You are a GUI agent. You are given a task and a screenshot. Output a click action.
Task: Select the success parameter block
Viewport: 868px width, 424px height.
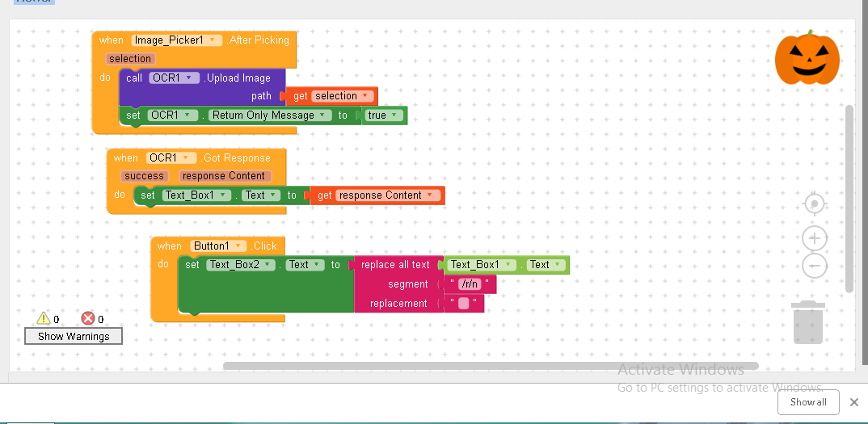tap(144, 176)
